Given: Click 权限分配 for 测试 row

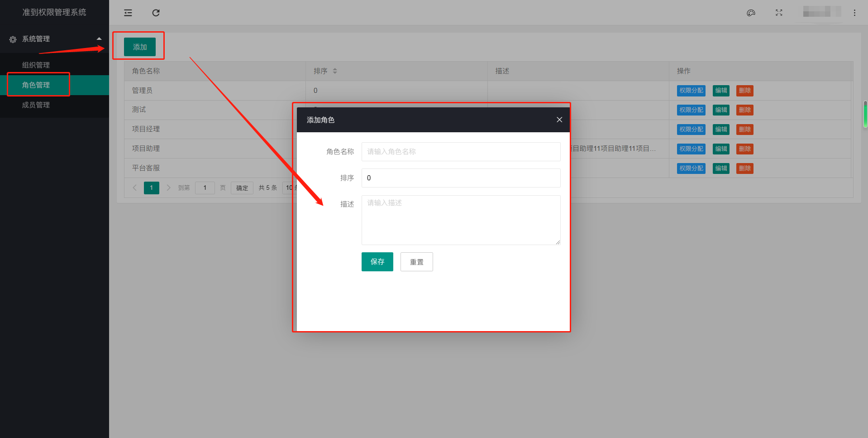Looking at the screenshot, I should (691, 110).
